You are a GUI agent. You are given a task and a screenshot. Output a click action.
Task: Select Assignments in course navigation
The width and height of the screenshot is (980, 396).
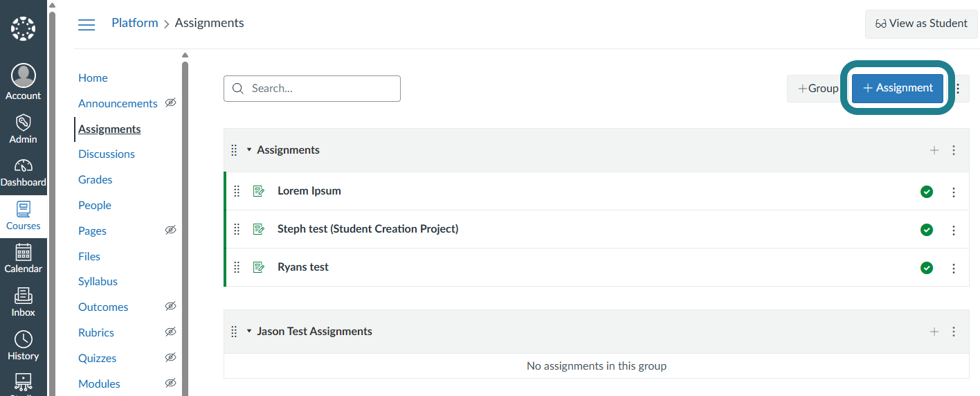pos(109,129)
